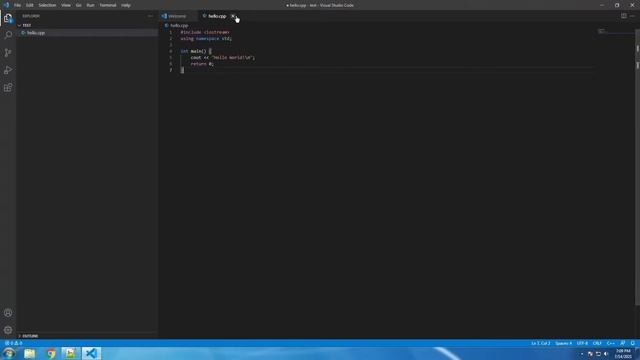
Task: Open notifications bell in status bar
Action: tap(632, 343)
